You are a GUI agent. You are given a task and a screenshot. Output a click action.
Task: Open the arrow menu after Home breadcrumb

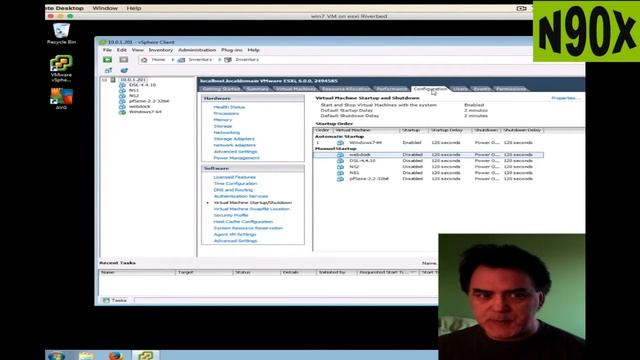point(173,60)
